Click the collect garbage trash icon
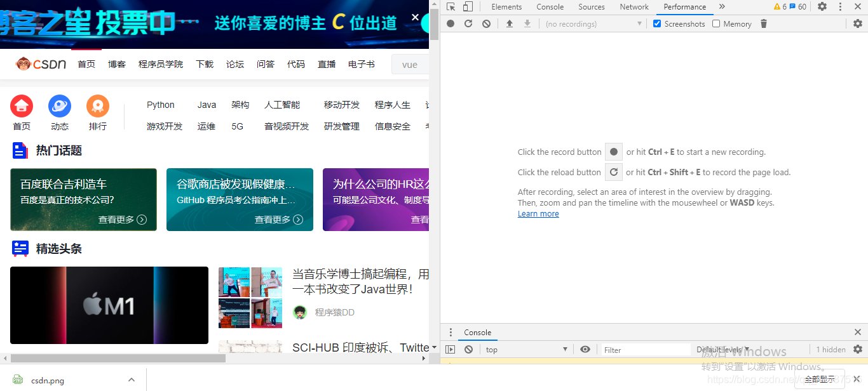 [764, 23]
